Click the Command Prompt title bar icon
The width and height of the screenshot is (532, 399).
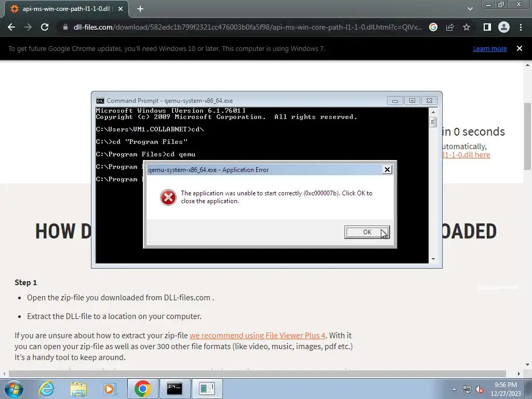100,101
